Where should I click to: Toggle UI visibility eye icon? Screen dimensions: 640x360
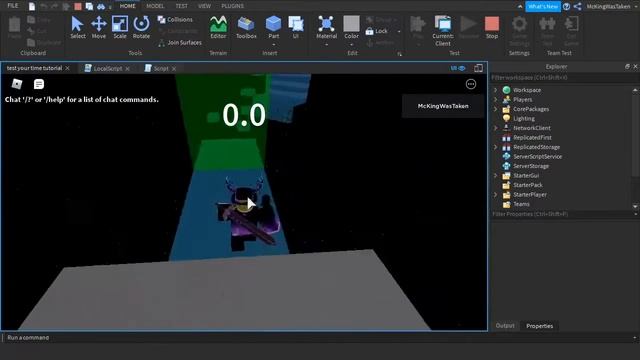tap(458, 68)
